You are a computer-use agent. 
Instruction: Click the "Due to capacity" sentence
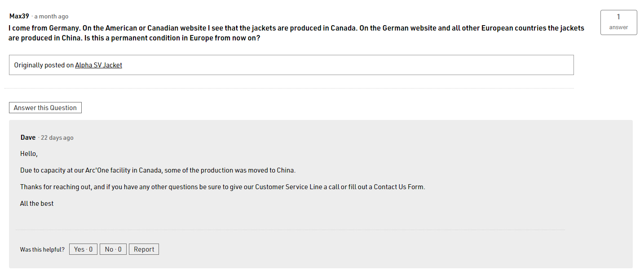tap(158, 170)
